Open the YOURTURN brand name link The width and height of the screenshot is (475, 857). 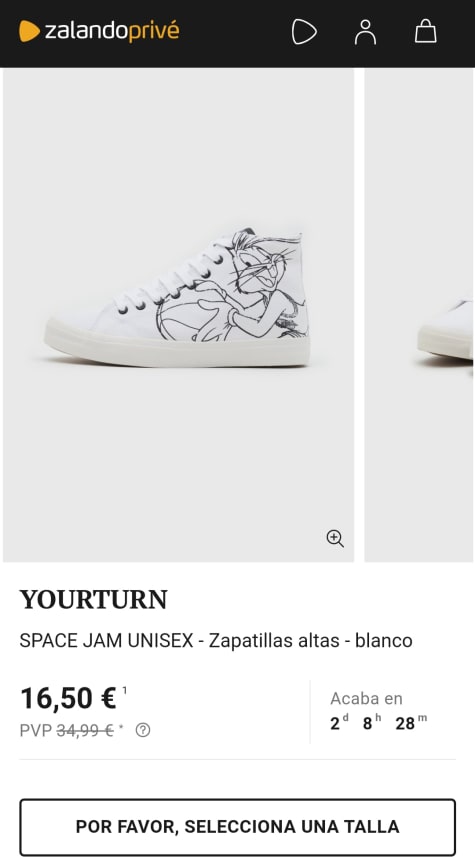click(93, 600)
